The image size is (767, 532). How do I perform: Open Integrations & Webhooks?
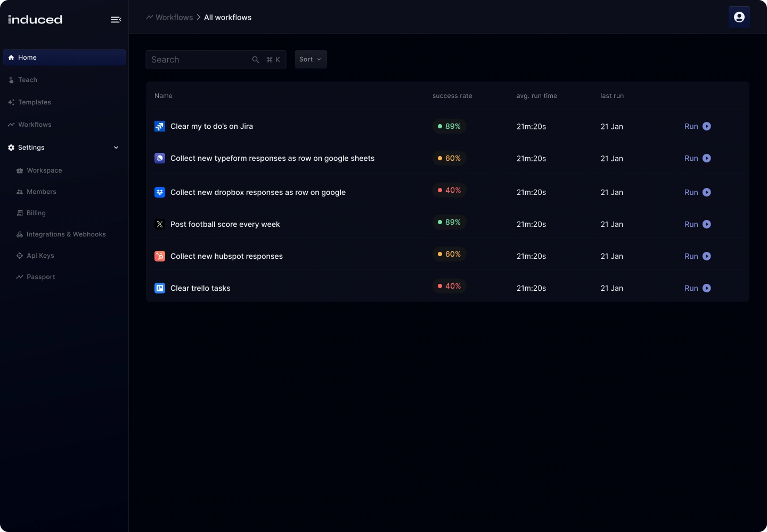(66, 234)
